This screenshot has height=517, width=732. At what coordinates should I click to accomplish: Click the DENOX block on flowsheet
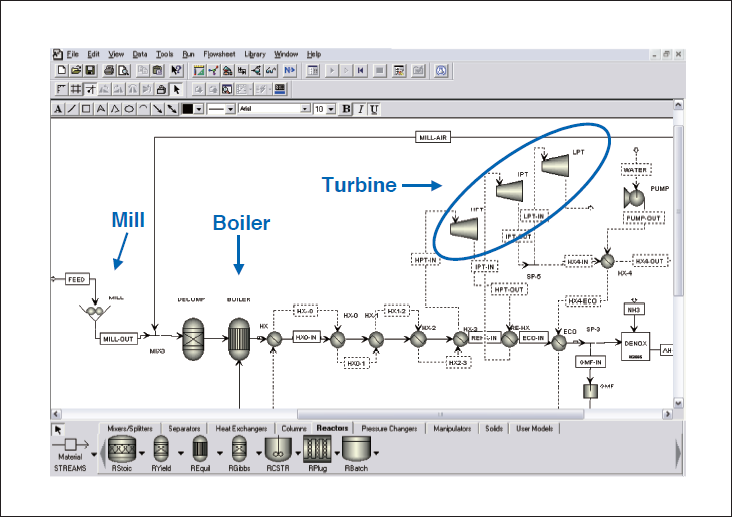point(636,343)
